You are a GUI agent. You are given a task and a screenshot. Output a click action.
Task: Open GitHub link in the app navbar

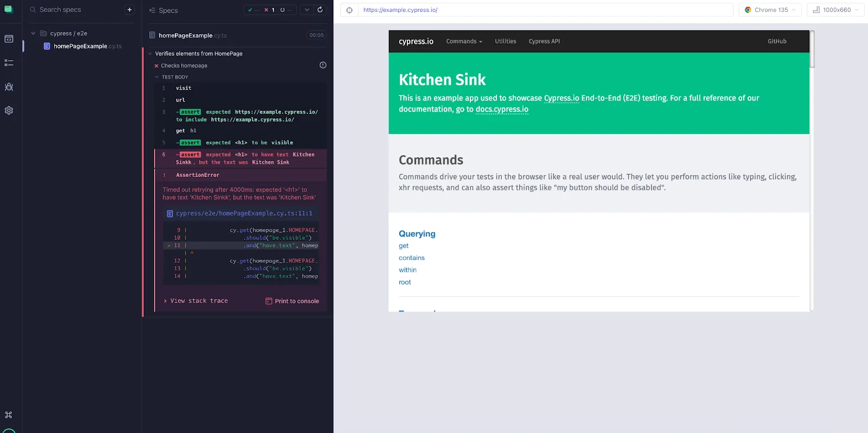point(777,41)
